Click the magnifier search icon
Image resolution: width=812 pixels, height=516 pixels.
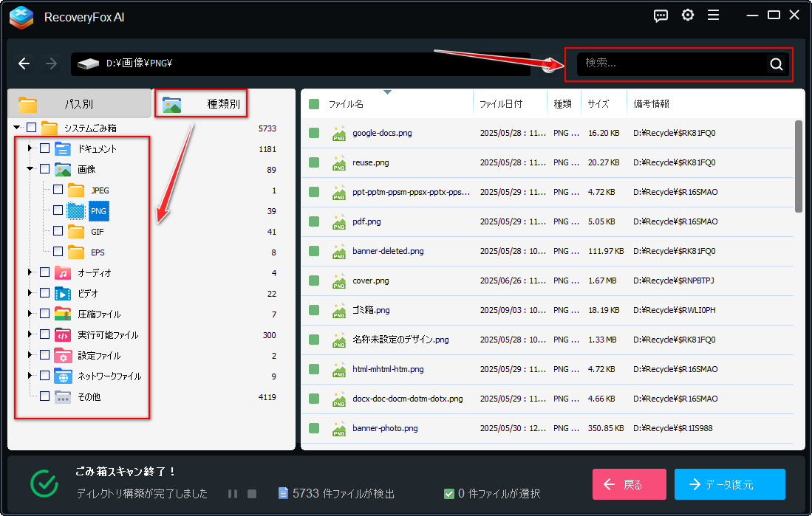(x=776, y=64)
